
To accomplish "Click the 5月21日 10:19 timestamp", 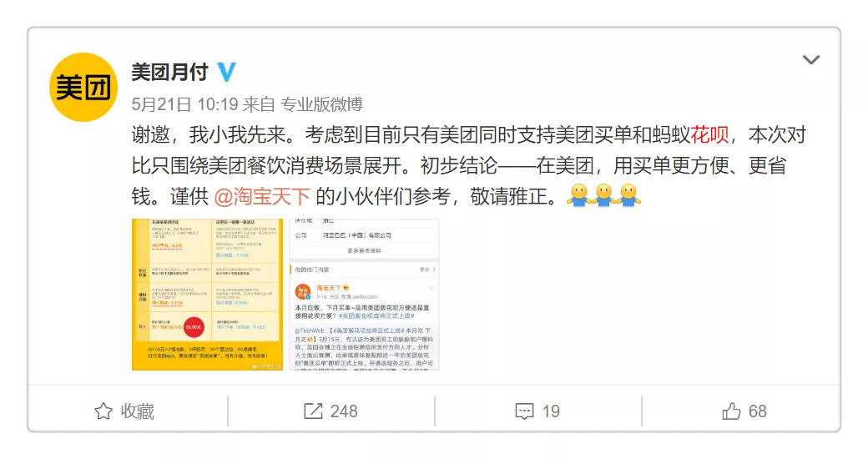I will pyautogui.click(x=184, y=104).
